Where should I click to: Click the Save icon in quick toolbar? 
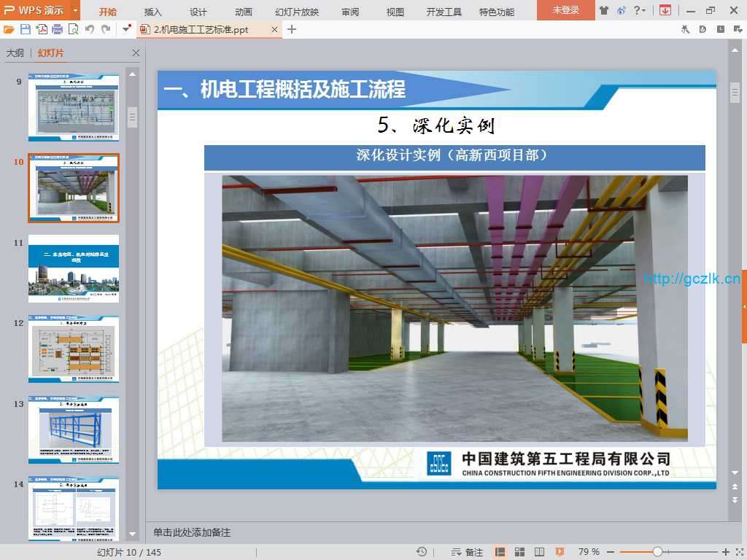click(x=26, y=29)
